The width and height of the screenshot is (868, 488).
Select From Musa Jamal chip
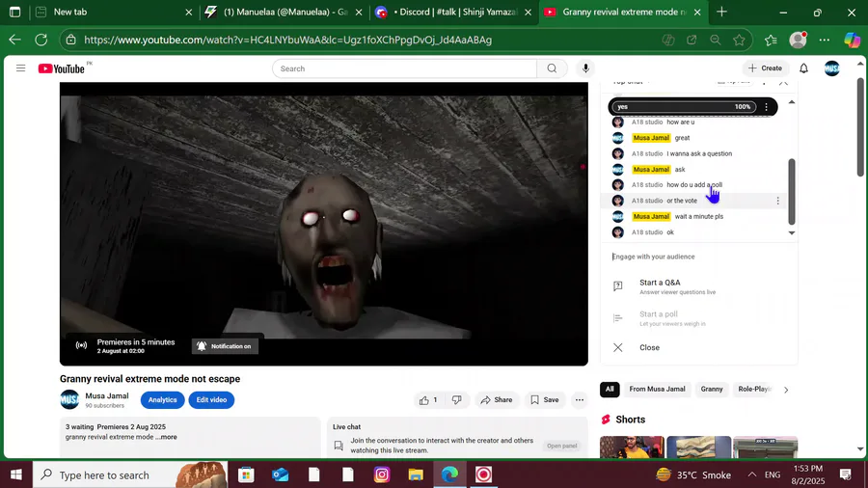click(x=657, y=390)
